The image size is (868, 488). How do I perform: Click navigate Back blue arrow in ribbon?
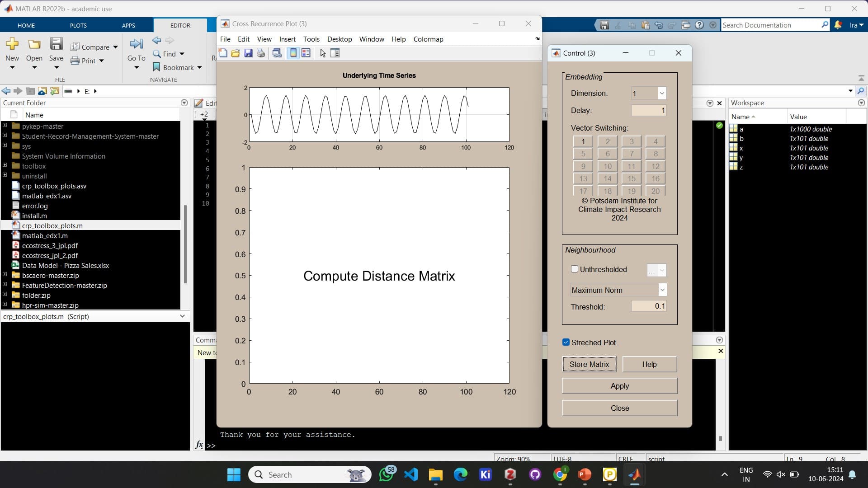pos(157,41)
